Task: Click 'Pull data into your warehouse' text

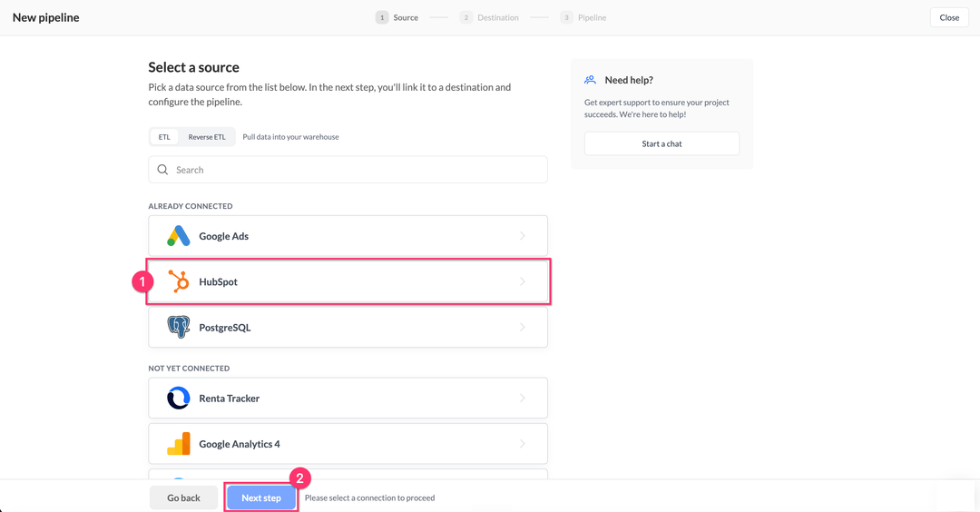Action: tap(290, 137)
